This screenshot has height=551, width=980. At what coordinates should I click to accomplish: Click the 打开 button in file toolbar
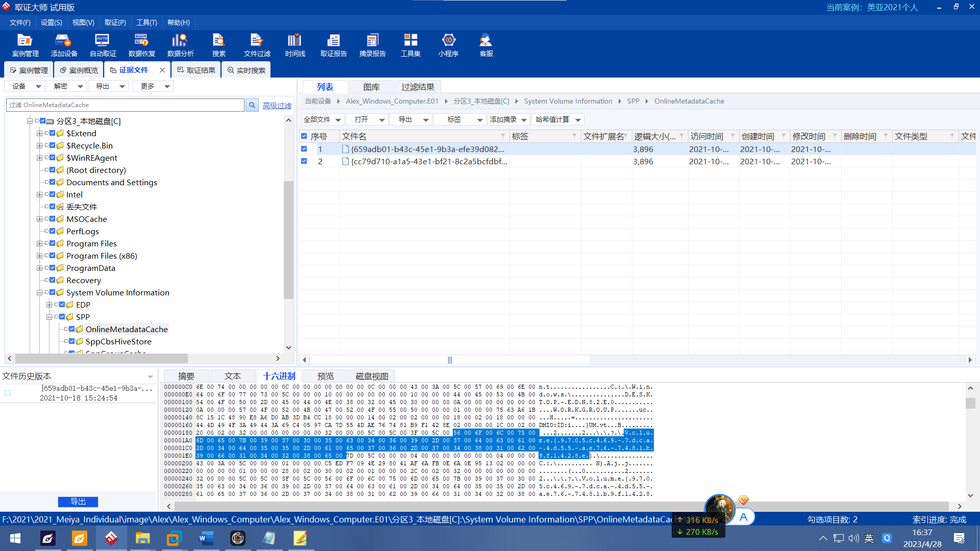click(x=367, y=119)
